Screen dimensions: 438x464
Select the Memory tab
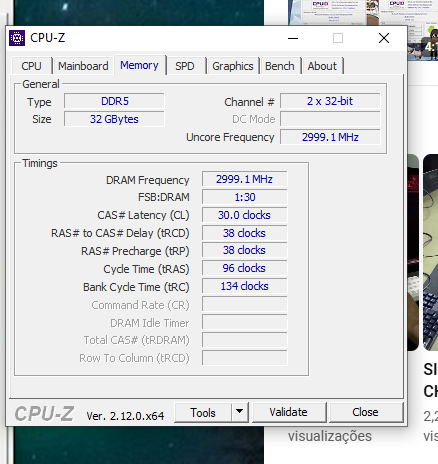pos(139,65)
